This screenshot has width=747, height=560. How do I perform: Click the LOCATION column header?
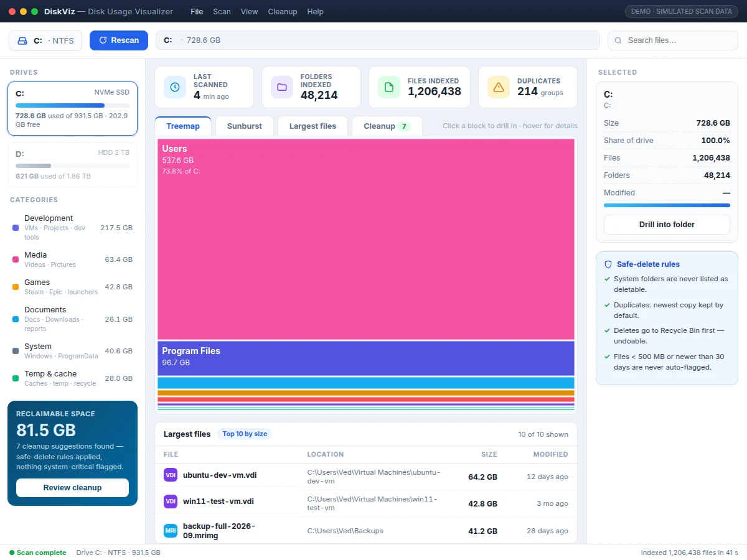pos(326,454)
